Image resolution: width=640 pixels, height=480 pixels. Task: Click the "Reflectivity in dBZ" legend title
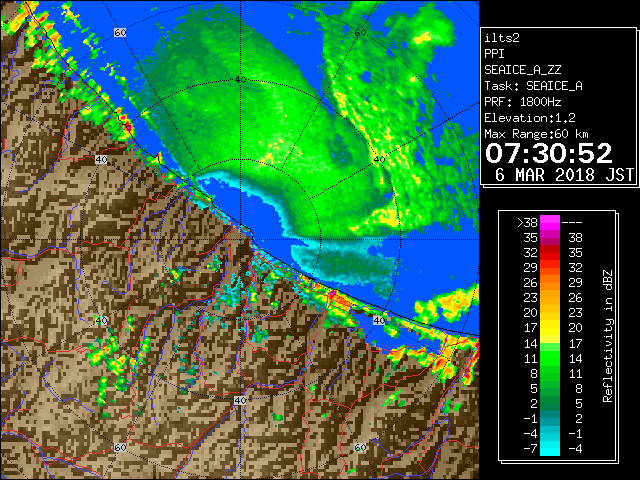[x=608, y=336]
